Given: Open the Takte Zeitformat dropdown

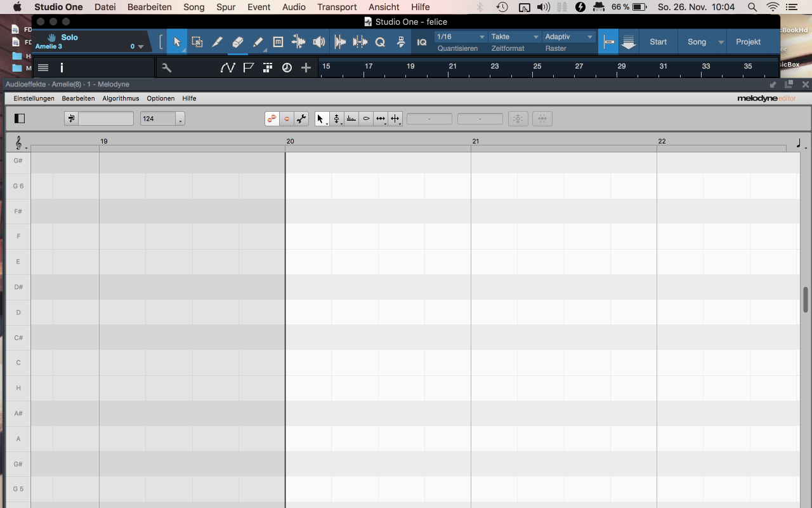Looking at the screenshot, I should 515,37.
